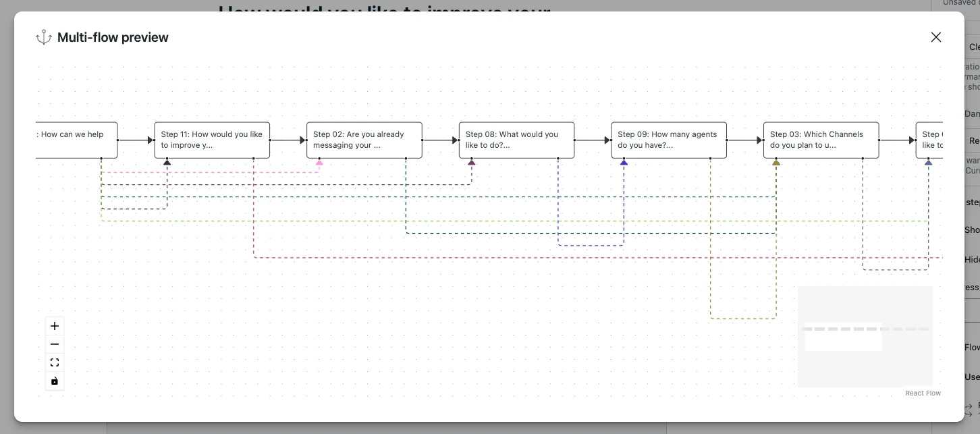Select the Step 11 improve node
The height and width of the screenshot is (434, 980).
click(x=212, y=140)
